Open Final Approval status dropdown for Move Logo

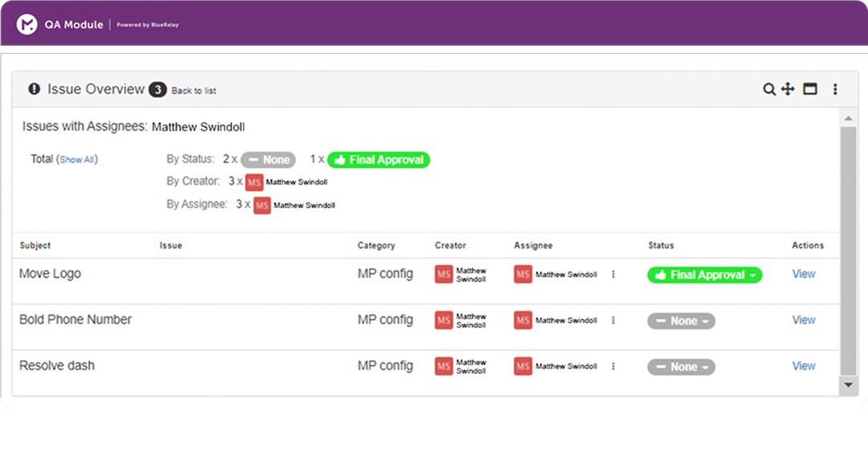(x=704, y=275)
